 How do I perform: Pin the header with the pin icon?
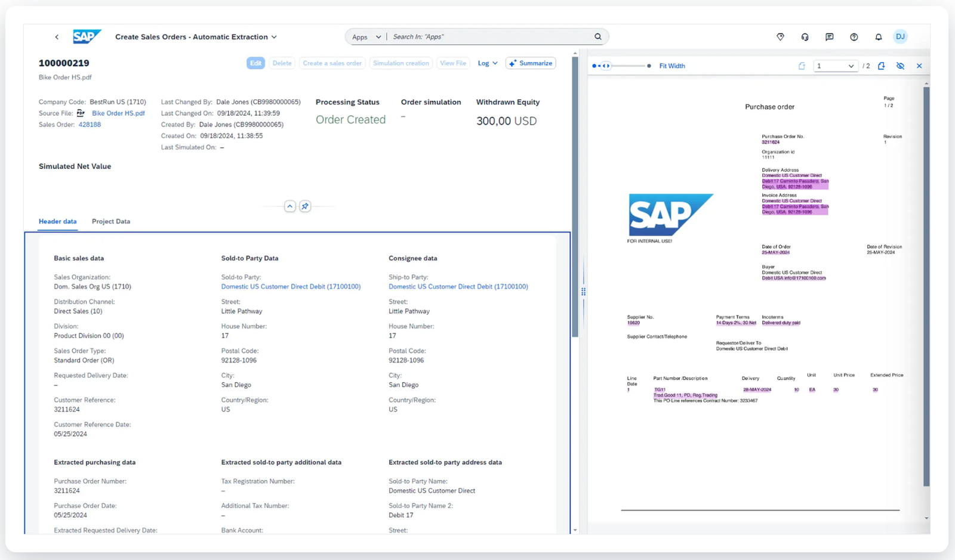point(305,206)
